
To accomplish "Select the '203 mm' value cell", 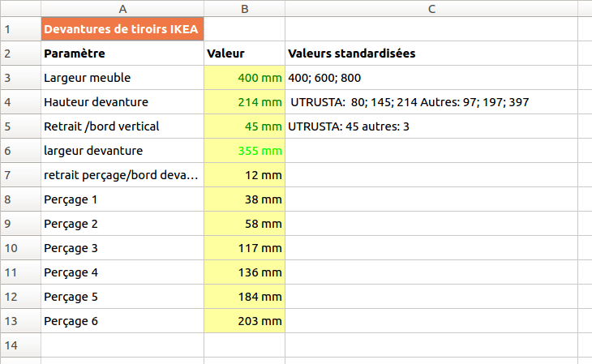I will pos(244,321).
